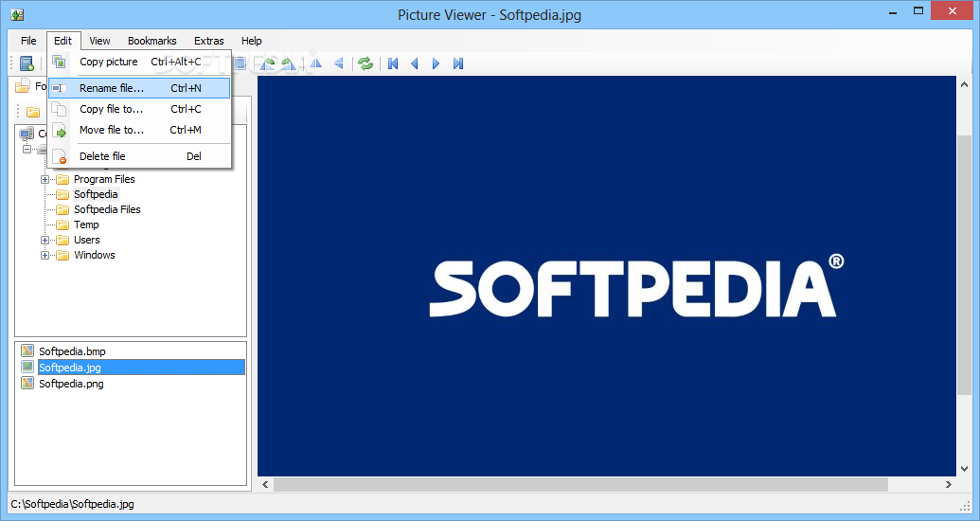Jump to first picture icon

(393, 63)
